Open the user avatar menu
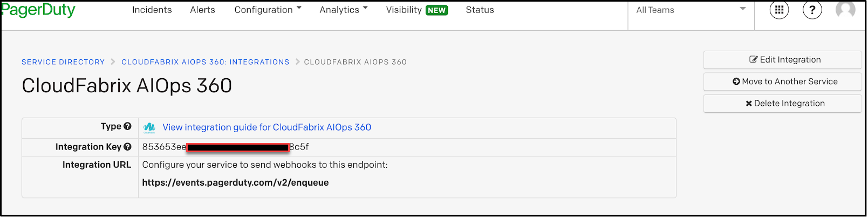The image size is (868, 218). pos(845,10)
